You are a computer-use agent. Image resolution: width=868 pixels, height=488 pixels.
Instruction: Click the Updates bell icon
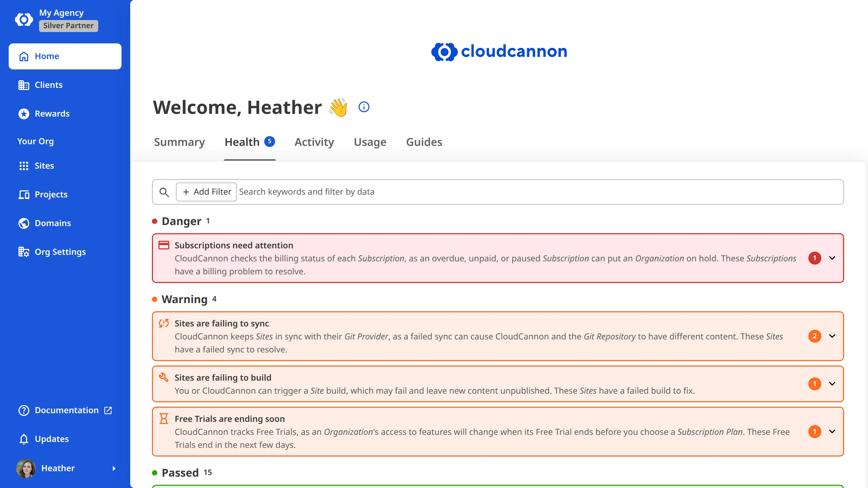[x=24, y=439]
